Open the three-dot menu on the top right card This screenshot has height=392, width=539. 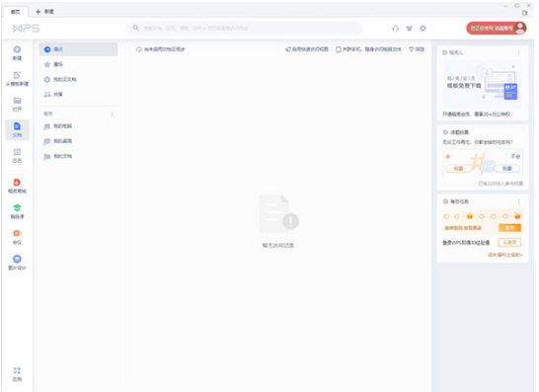(x=518, y=52)
